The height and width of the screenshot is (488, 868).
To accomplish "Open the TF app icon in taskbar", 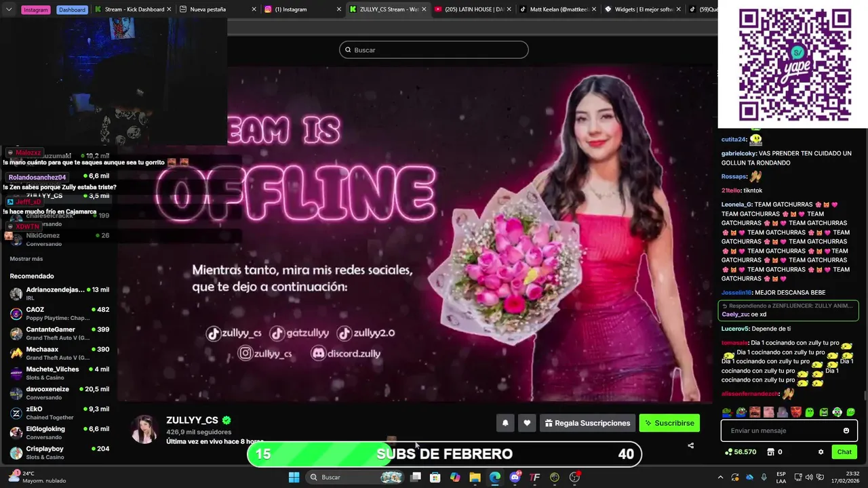I will pos(534,477).
